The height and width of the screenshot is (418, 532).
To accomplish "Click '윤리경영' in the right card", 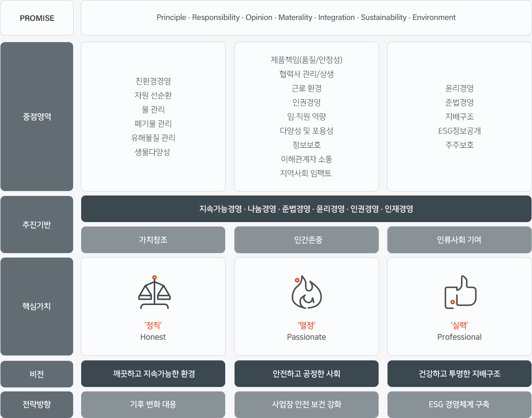I will point(459,88).
